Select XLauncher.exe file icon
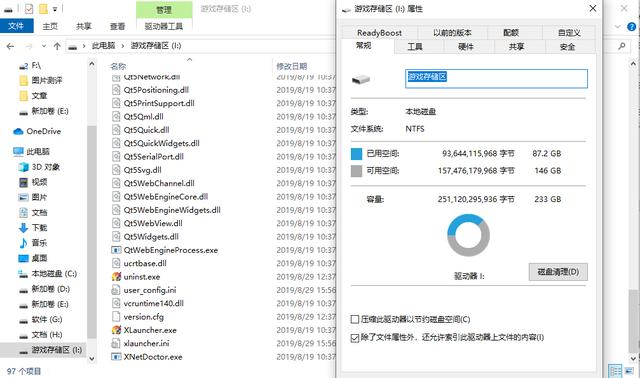Image resolution: width=640 pixels, height=378 pixels. click(x=116, y=330)
